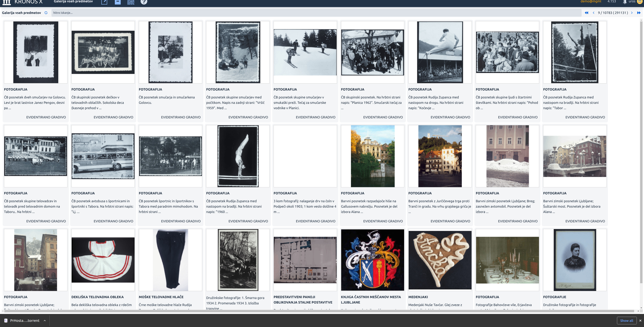Screen dimensions: 644x327
Task: Expand the PrHosta torrent download options chevron
Action: 45,320
